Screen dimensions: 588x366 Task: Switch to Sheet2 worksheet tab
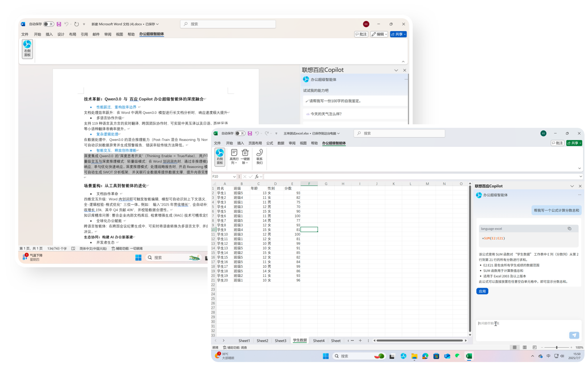(x=262, y=341)
